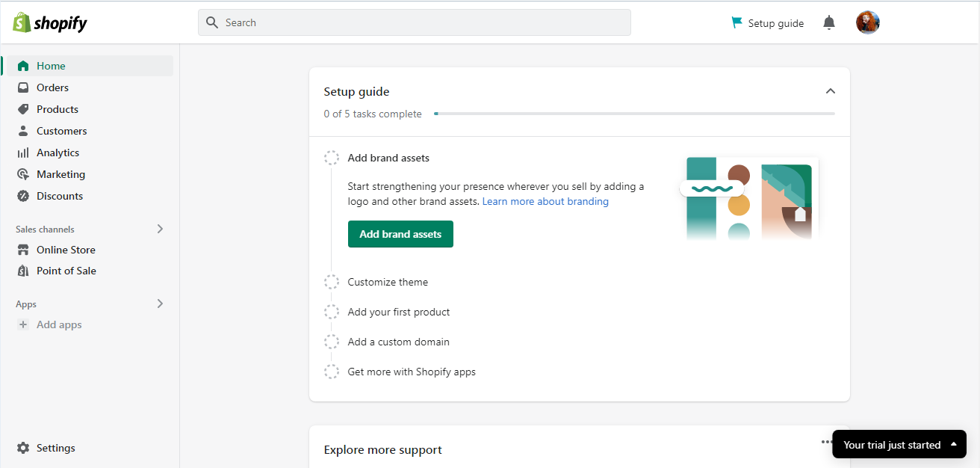
Task: Click Add apps label in sidebar
Action: pyautogui.click(x=59, y=324)
